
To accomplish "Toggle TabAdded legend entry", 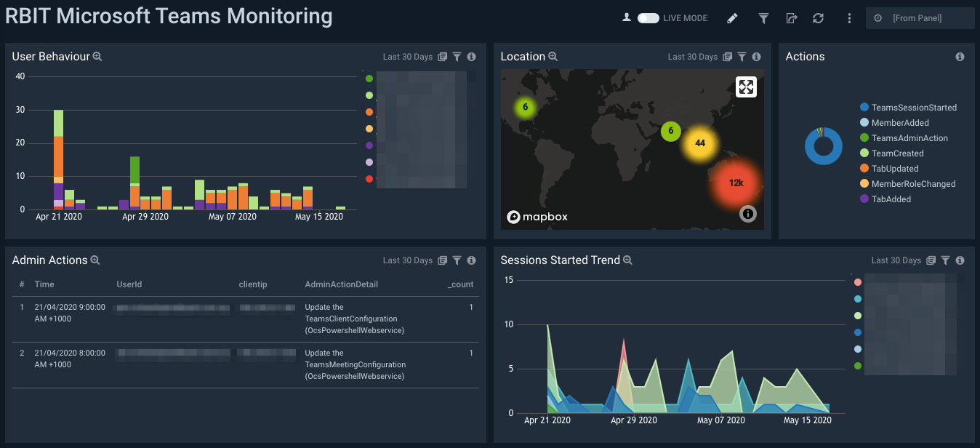I will [885, 199].
